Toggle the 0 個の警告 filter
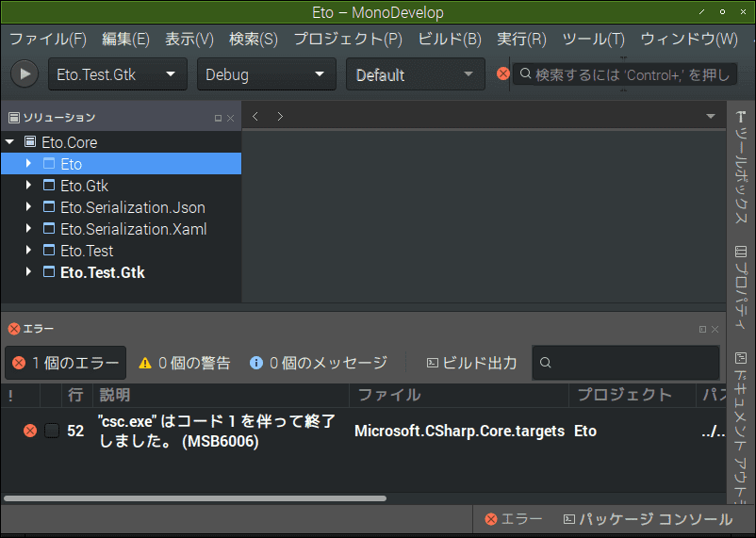Viewport: 756px width, 538px height. [184, 363]
